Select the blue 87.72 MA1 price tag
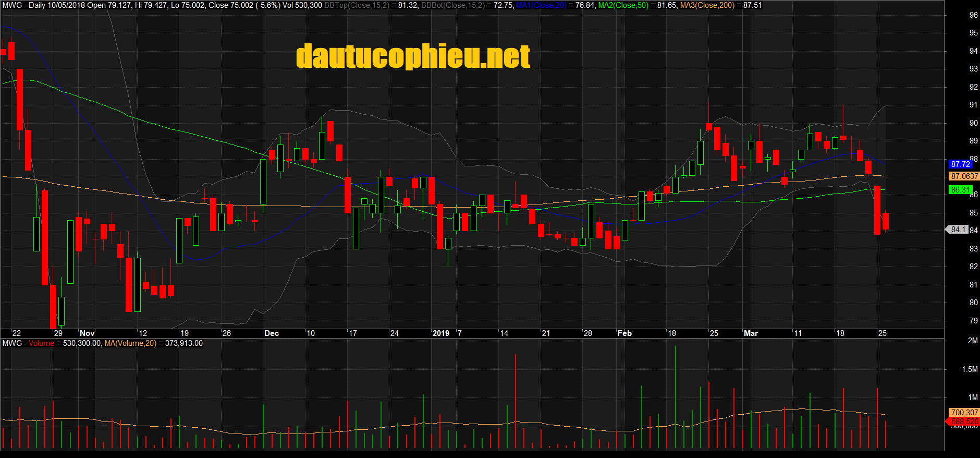 click(960, 164)
